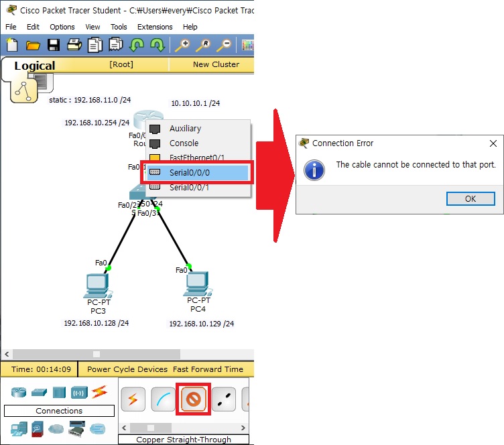Select the Wireless Devices category

(79, 392)
